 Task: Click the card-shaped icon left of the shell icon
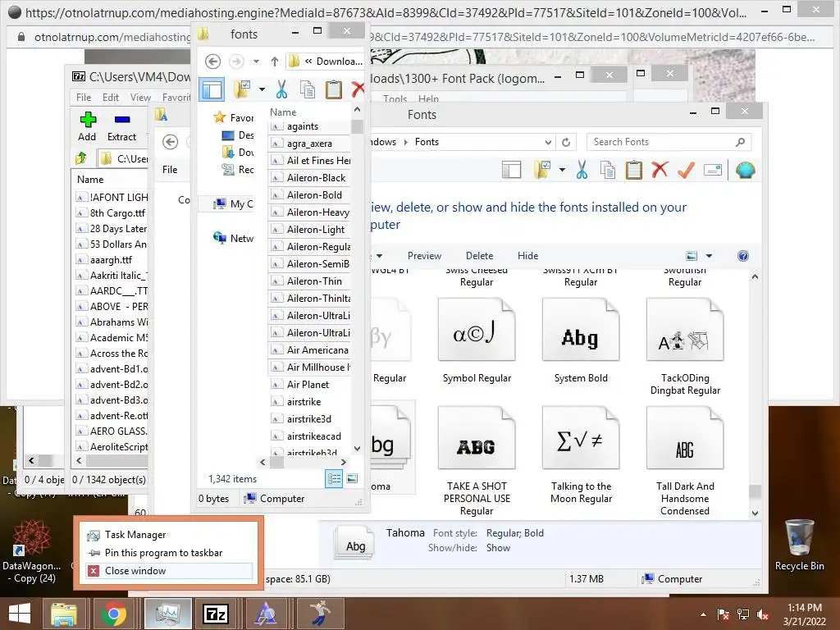pyautogui.click(x=713, y=171)
